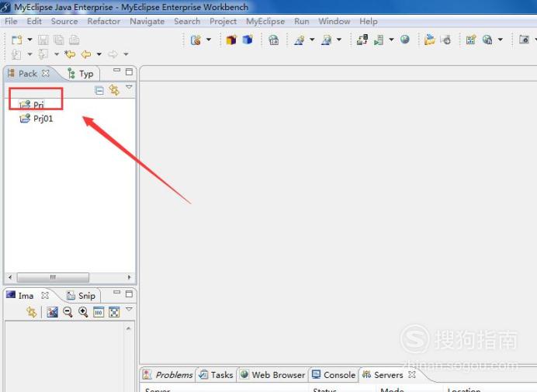Open Image Preview view menu triangle
This screenshot has height=392, width=537.
(129, 309)
